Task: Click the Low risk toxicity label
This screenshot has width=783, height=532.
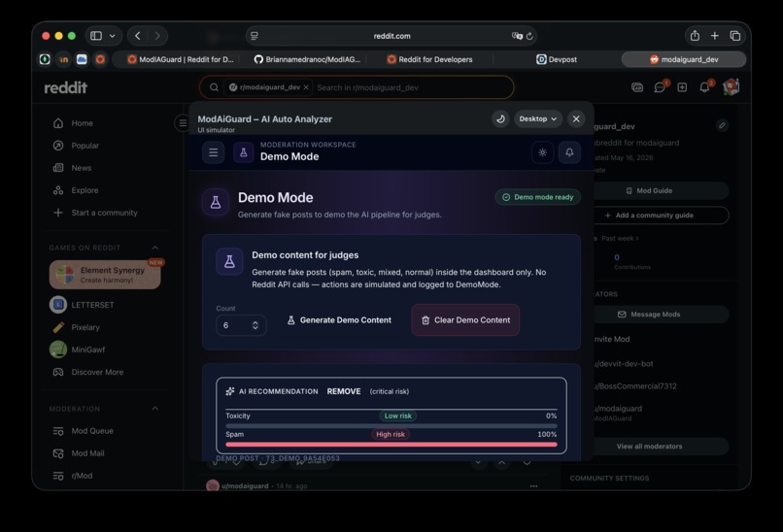Action: (398, 416)
